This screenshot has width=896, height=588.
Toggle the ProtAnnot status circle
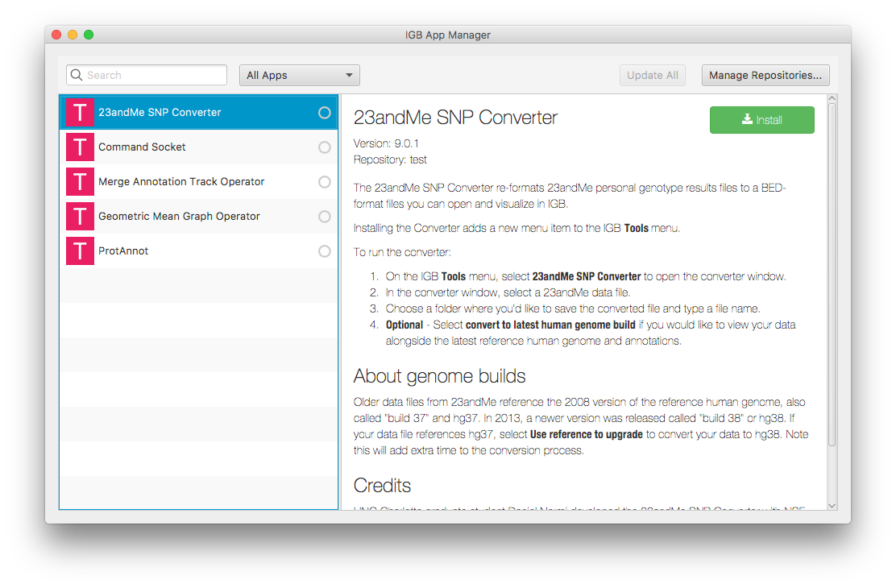click(325, 251)
